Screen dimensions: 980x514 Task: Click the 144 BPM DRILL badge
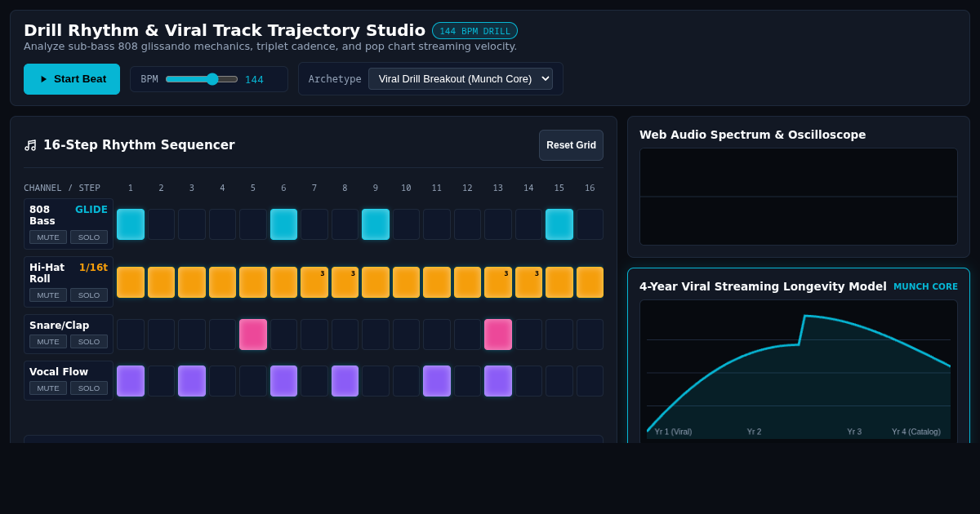click(x=474, y=31)
